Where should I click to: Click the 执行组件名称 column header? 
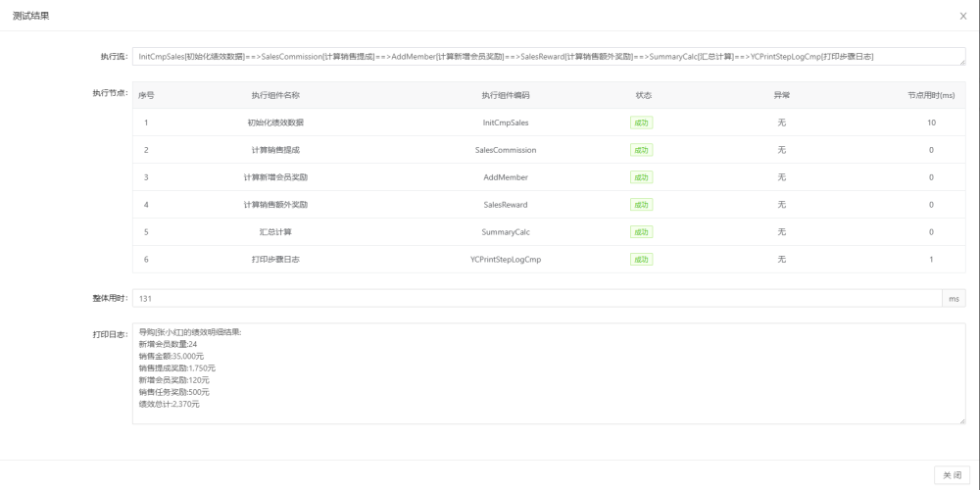275,96
